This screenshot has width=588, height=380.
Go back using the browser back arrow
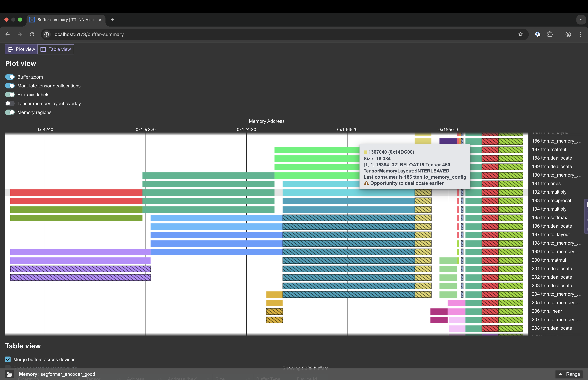(x=8, y=34)
